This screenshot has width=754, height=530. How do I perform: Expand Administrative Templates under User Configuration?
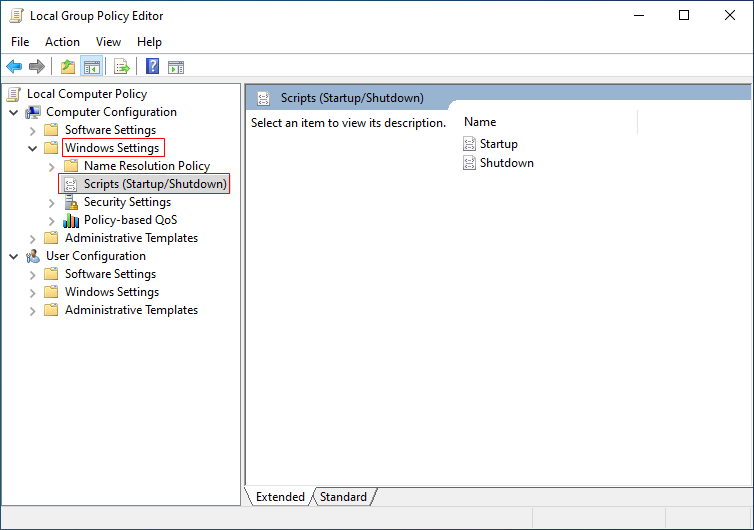pos(33,311)
